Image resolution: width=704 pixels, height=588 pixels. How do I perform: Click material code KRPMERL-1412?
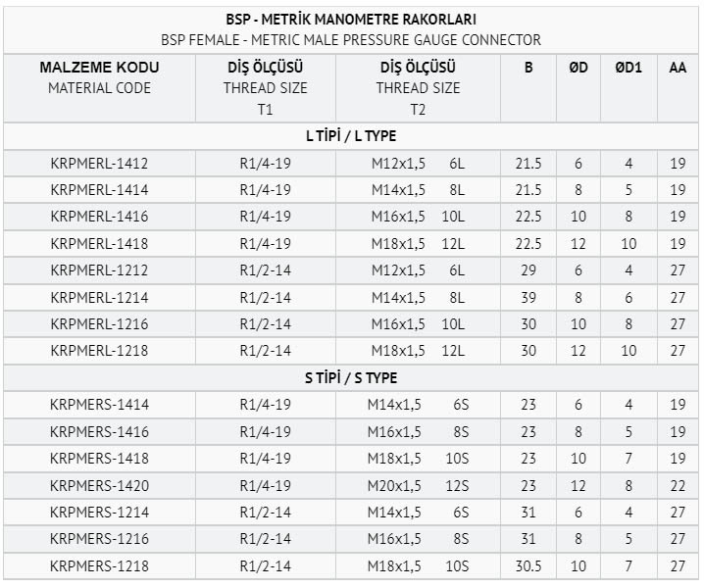[x=99, y=164]
